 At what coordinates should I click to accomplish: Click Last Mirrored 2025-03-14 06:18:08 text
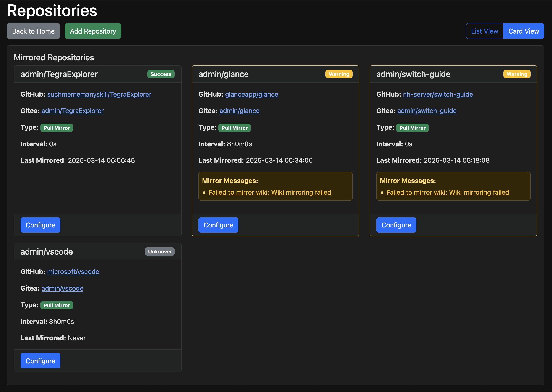(433, 160)
